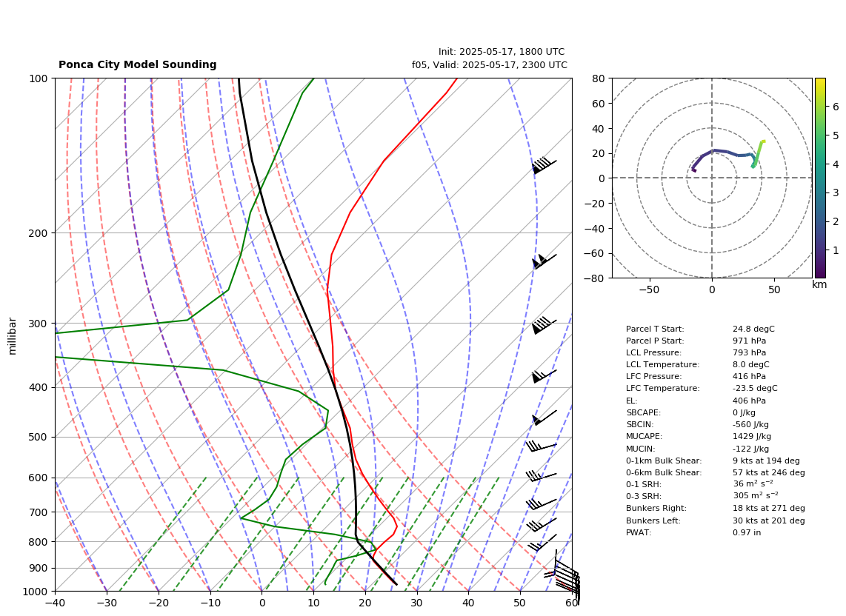Viewport: 846px width, 616px height.
Task: Click the "-122 J/kg" value
Action: [x=750, y=449]
